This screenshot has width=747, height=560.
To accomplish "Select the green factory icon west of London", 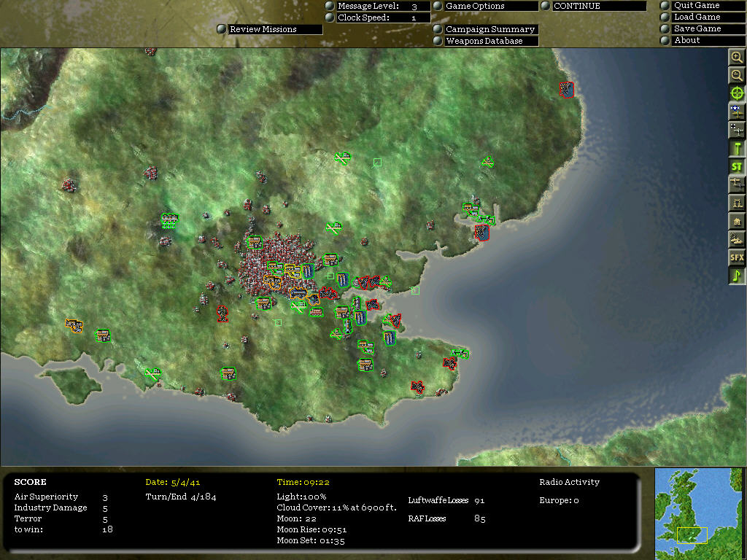I will (169, 221).
